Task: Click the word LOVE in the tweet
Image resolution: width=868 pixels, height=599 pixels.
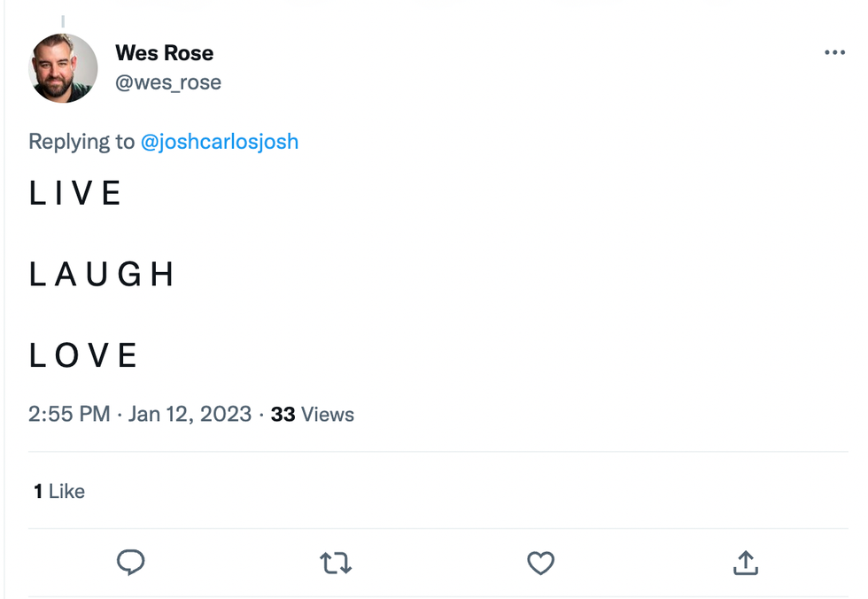Action: pyautogui.click(x=84, y=355)
